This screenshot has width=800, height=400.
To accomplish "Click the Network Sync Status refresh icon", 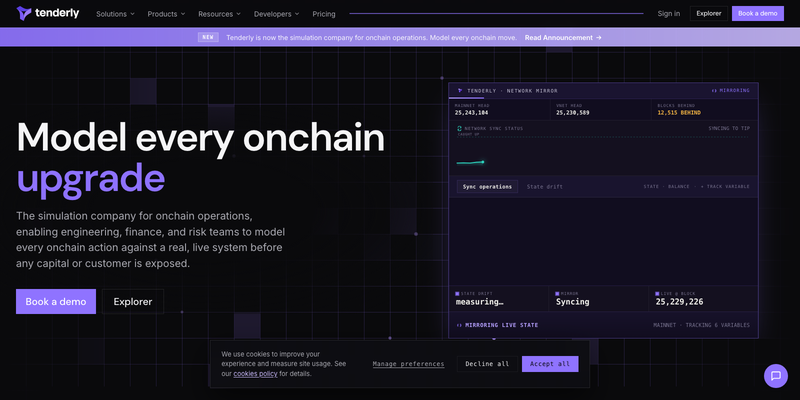I will [459, 129].
